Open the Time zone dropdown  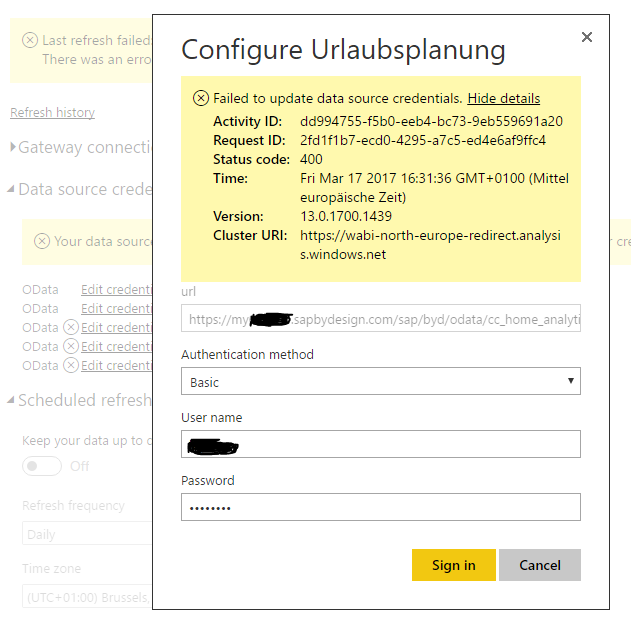[87, 596]
